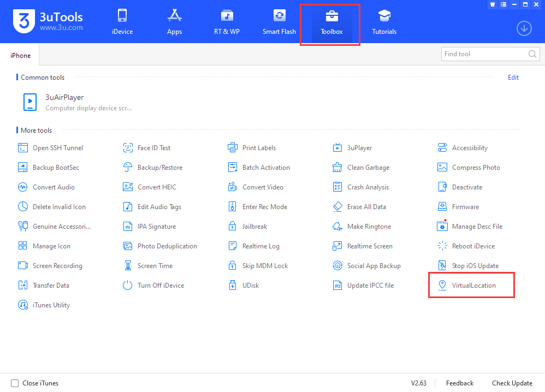
Task: Click the Find tool search field
Action: (484, 54)
